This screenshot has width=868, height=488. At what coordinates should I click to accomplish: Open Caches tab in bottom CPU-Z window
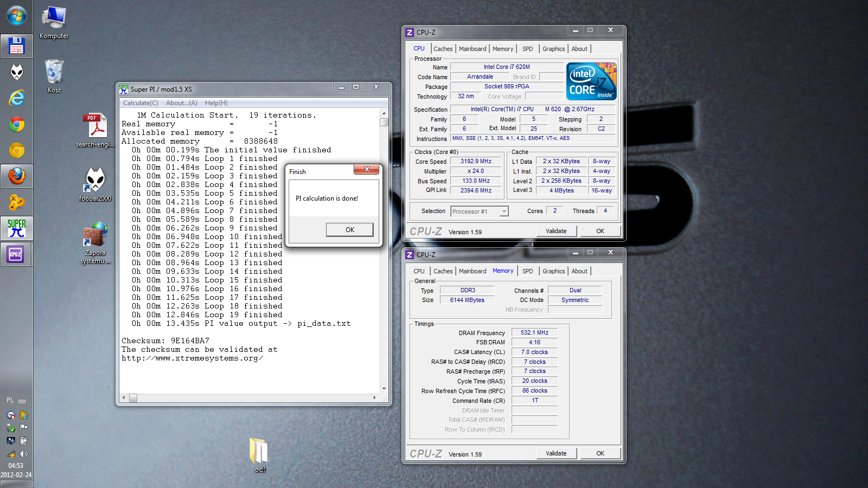443,271
